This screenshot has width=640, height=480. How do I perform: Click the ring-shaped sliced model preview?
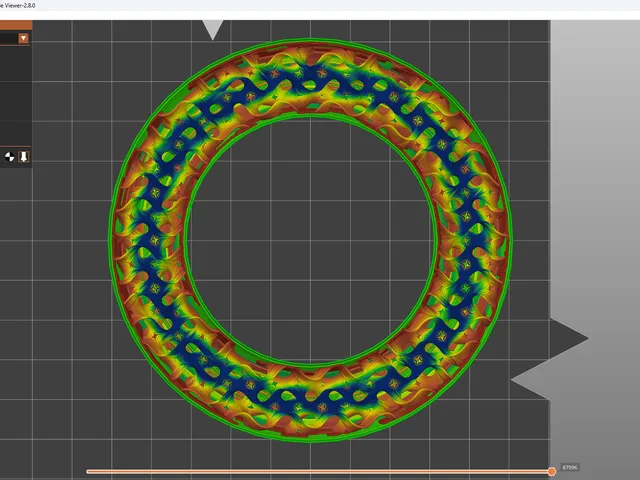pyautogui.click(x=310, y=240)
